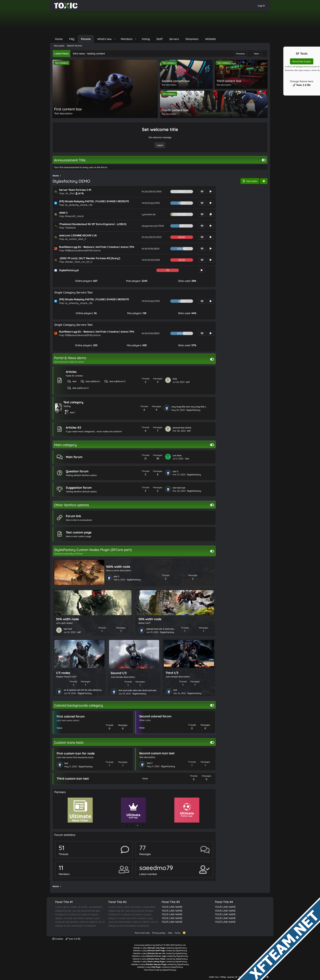Collapse StylesFactory Custom Nodes Plugin category
The width and height of the screenshot is (320, 980).
click(212, 551)
